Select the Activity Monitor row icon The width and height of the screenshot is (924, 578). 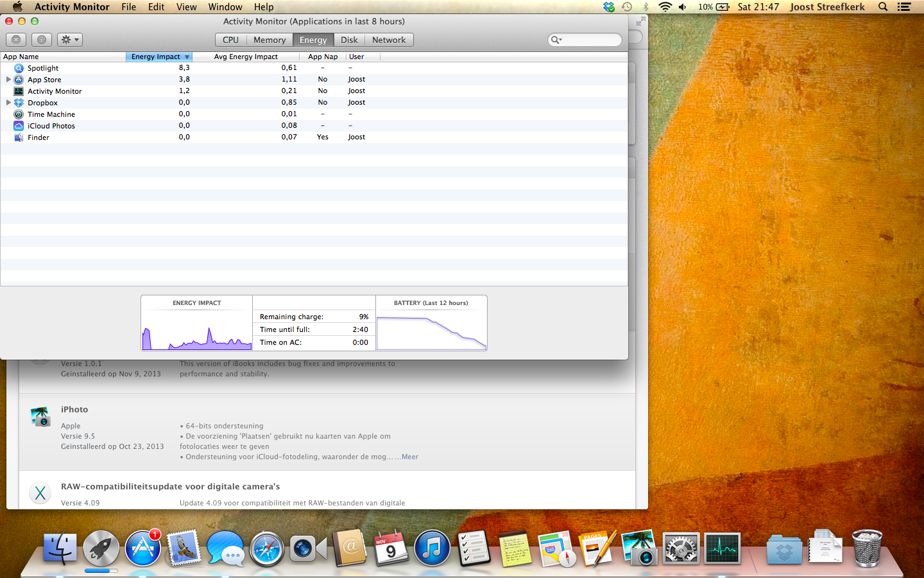pyautogui.click(x=19, y=91)
